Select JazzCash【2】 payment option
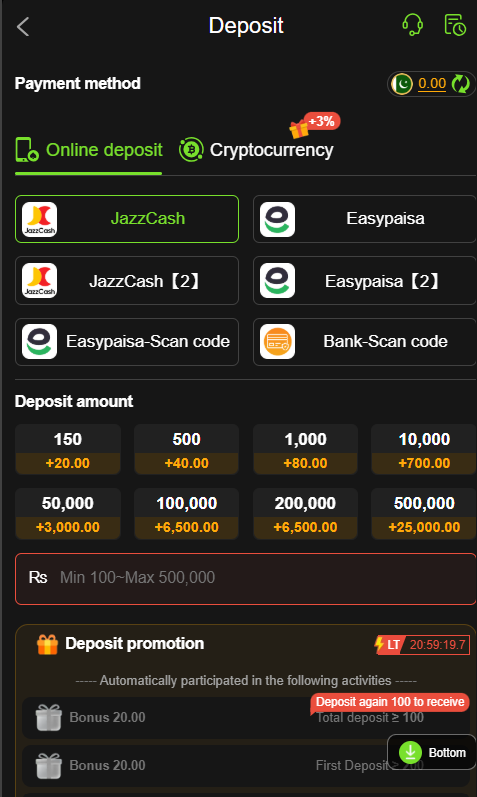Viewport: 477px width, 797px height. (x=127, y=281)
